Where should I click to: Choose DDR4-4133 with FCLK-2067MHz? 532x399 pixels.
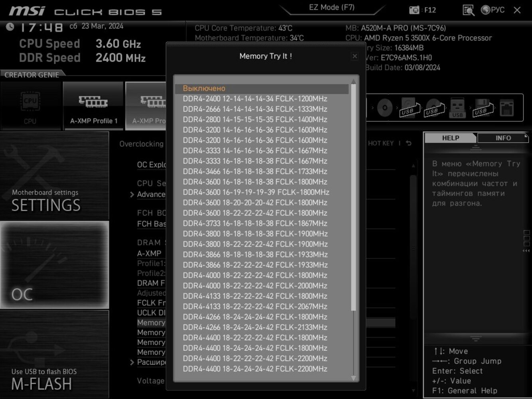pos(262,306)
